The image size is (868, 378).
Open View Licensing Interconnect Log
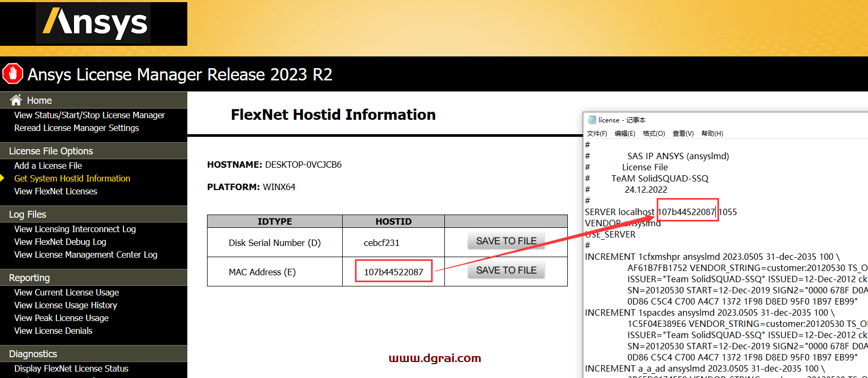pyautogui.click(x=75, y=229)
